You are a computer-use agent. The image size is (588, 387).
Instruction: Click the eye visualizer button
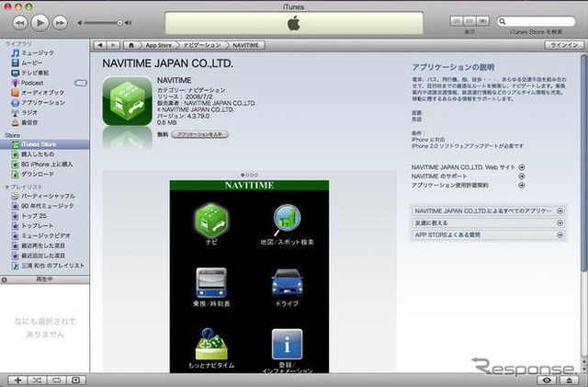[548, 381]
